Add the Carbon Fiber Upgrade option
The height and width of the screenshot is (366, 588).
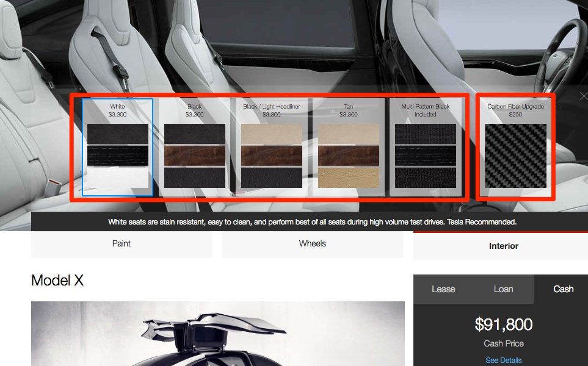[x=515, y=147]
